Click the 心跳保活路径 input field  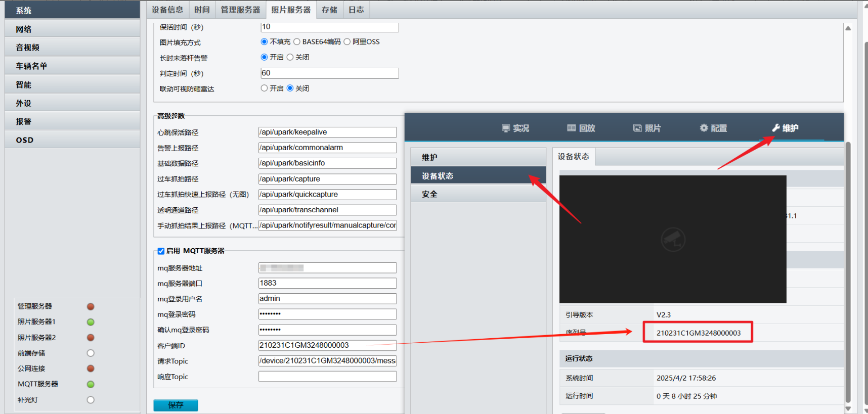pyautogui.click(x=327, y=132)
